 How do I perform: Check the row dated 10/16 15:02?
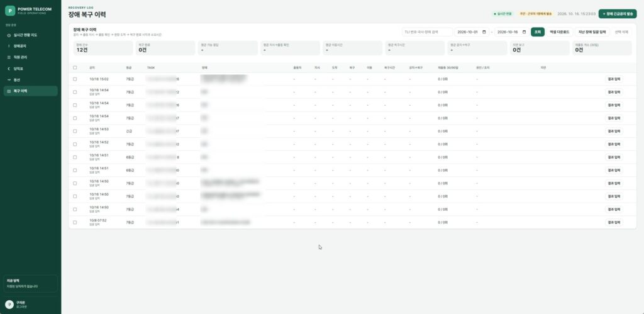click(75, 79)
